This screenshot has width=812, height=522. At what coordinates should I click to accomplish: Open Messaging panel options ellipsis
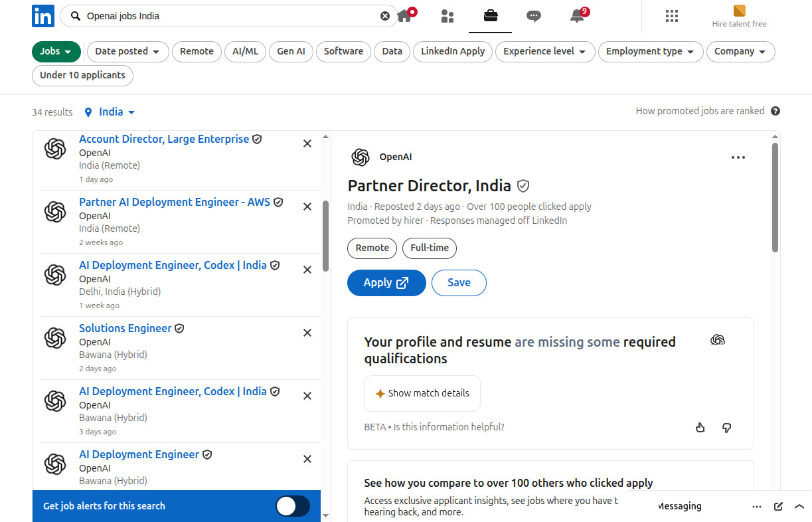pyautogui.click(x=757, y=506)
